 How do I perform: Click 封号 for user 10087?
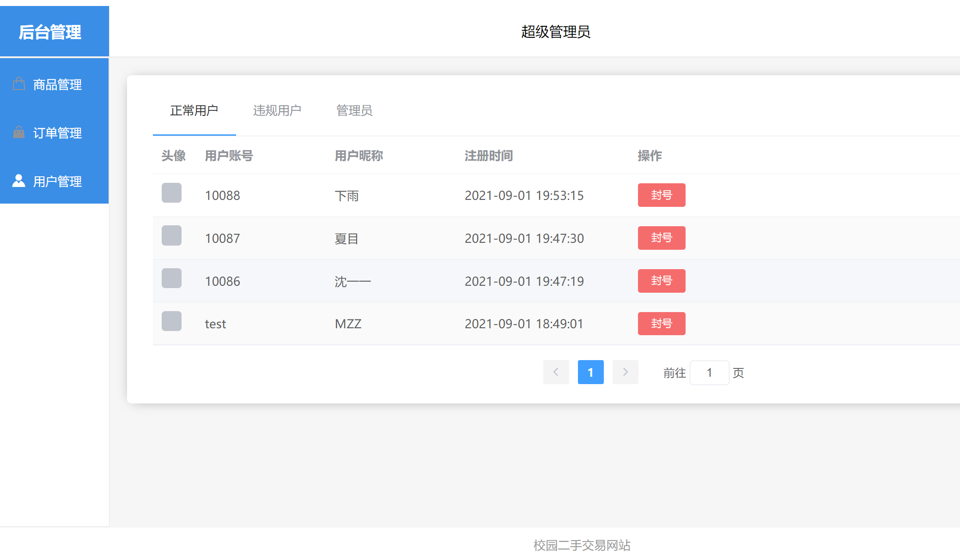pos(662,238)
